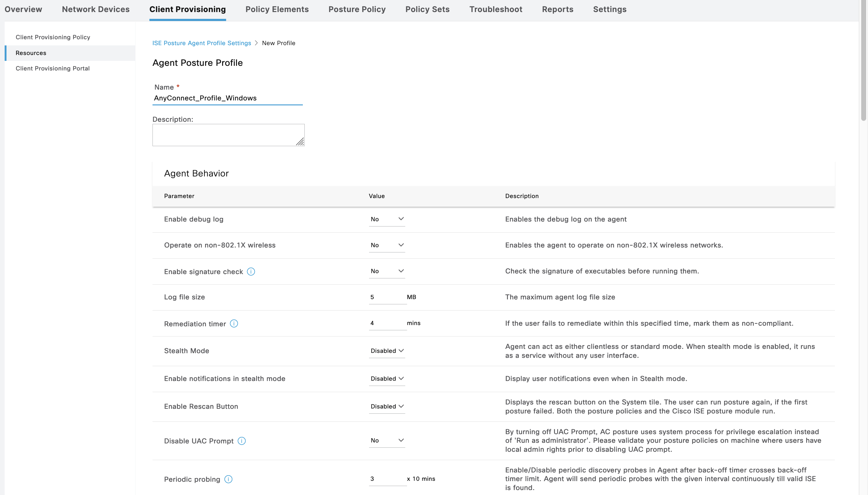This screenshot has width=868, height=495.
Task: Click the Log file size field
Action: (387, 297)
